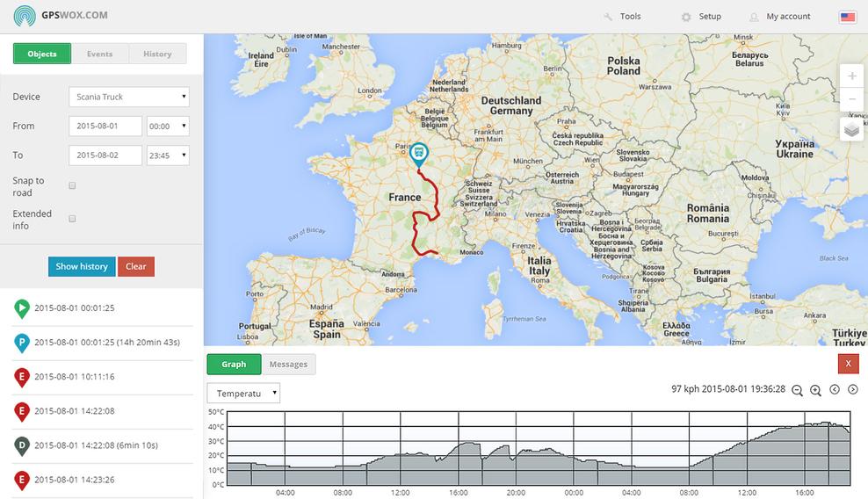Viewport: 868px width, 499px height.
Task: Click the gear icon beside Setup
Action: tap(686, 18)
